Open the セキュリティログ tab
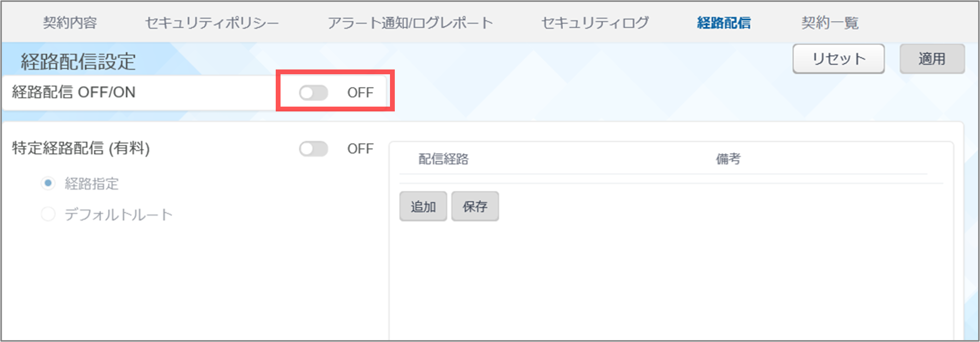980x342 pixels. pyautogui.click(x=595, y=23)
